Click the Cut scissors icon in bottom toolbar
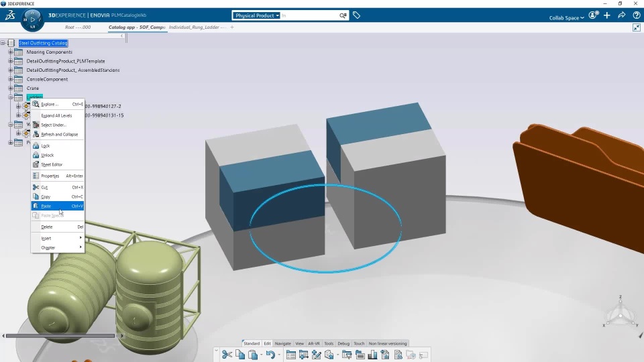 pyautogui.click(x=227, y=355)
